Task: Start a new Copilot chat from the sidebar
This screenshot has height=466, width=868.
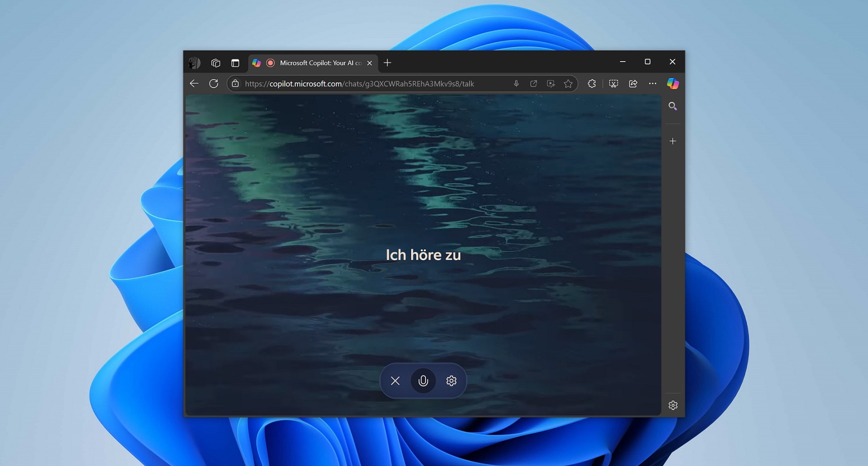Action: click(x=672, y=141)
